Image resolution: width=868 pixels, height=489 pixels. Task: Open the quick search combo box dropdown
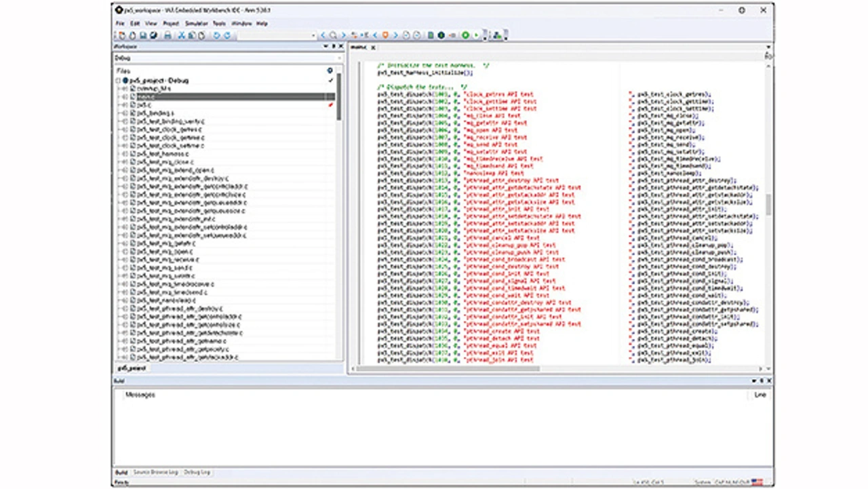pos(313,35)
